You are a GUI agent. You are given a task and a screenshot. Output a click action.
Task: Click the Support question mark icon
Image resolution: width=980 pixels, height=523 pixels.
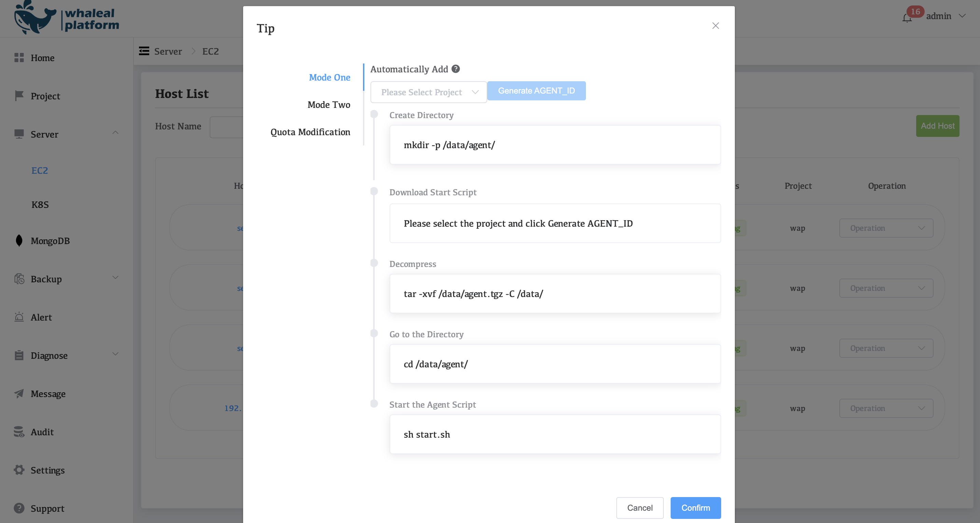tap(19, 508)
